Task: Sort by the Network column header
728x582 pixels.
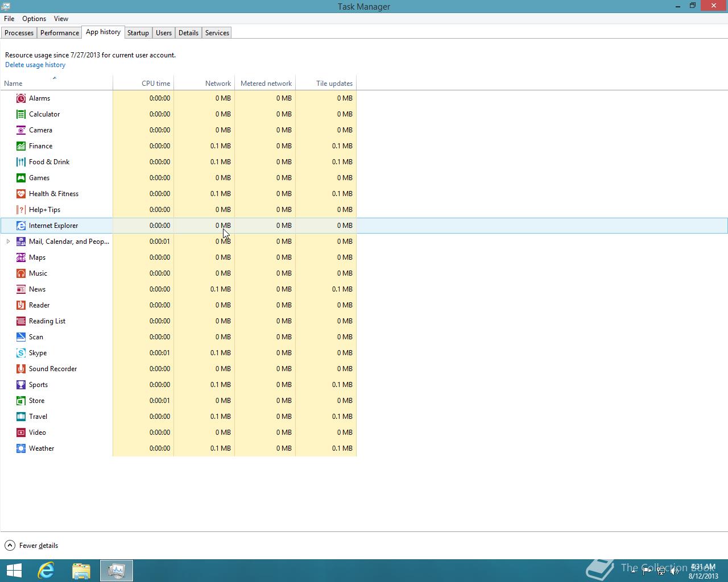Action: 204,83
